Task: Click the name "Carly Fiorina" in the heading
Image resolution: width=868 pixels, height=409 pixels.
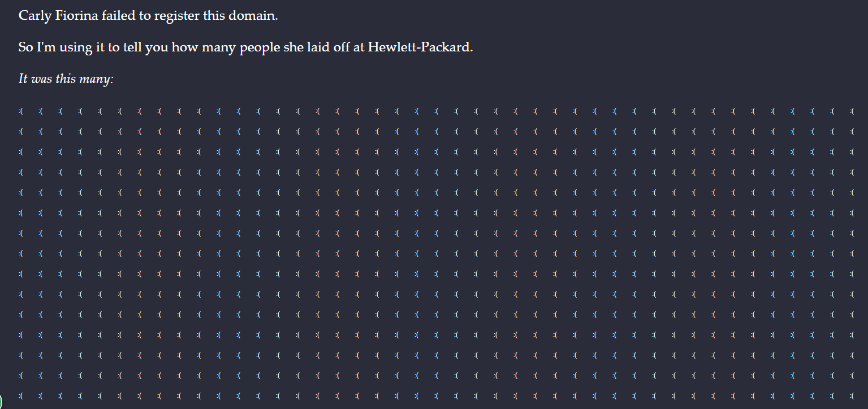Action: (x=59, y=15)
